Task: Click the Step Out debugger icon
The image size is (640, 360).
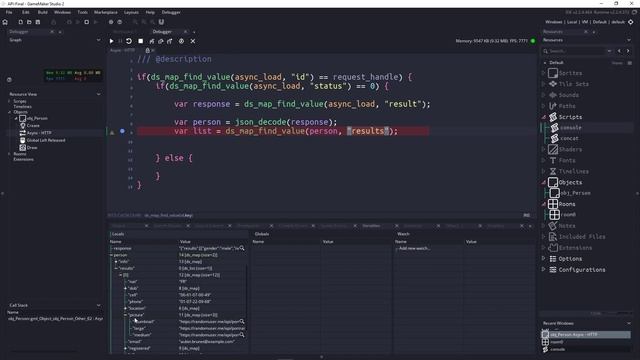Action: pos(170,41)
